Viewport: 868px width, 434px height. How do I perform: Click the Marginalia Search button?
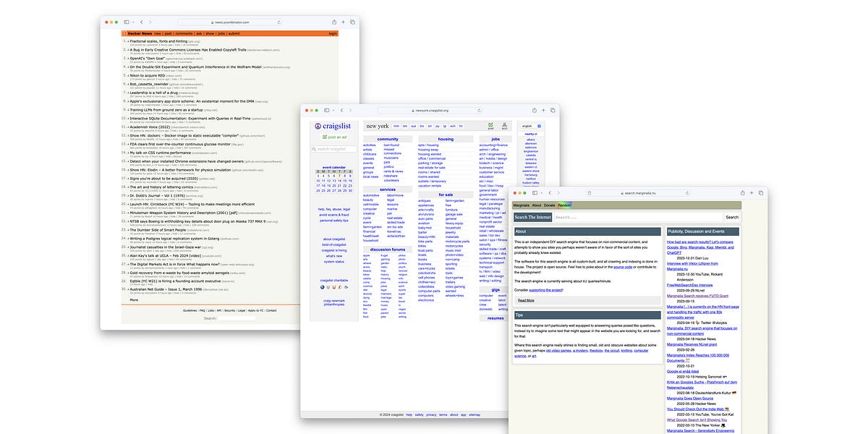732,217
